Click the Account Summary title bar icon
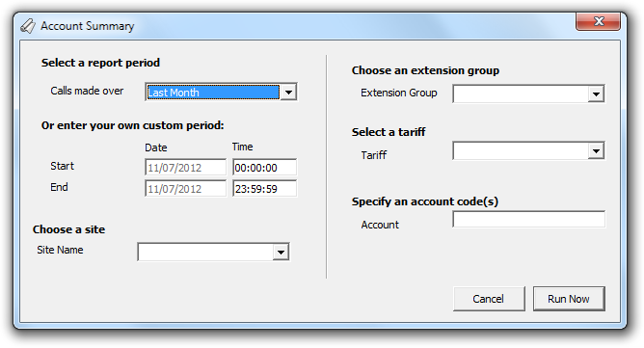This screenshot has width=644, height=348. (28, 26)
